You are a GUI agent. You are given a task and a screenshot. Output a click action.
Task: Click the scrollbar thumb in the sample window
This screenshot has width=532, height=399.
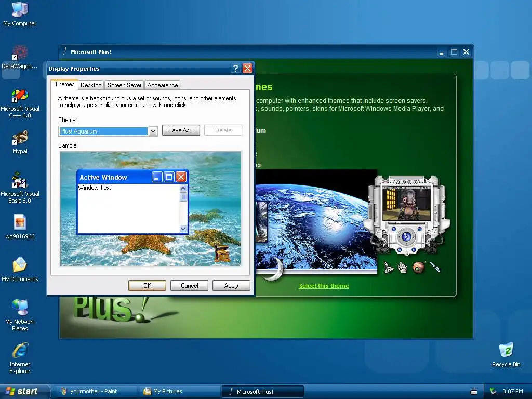tap(183, 197)
